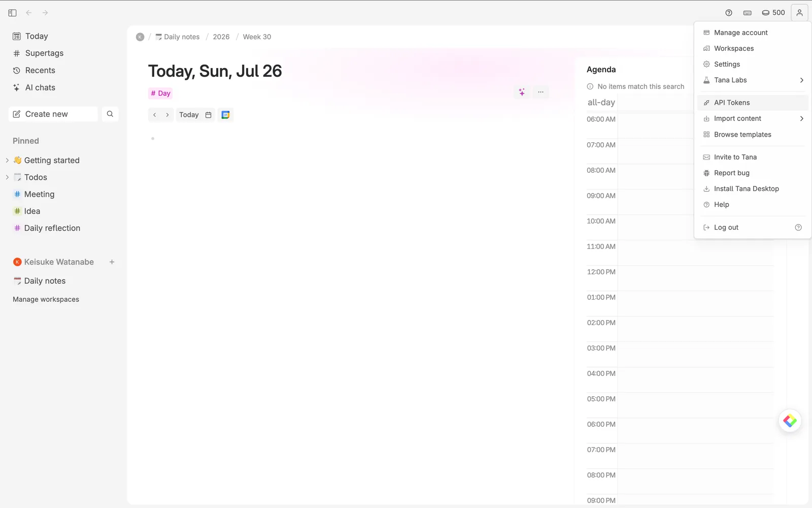This screenshot has width=812, height=508.
Task: Open the three-dot options menu near title
Action: pyautogui.click(x=541, y=92)
